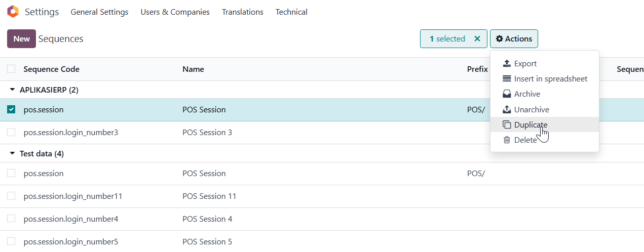Image resolution: width=644 pixels, height=252 pixels.
Task: Click the Insert in spreadsheet icon
Action: pyautogui.click(x=507, y=79)
